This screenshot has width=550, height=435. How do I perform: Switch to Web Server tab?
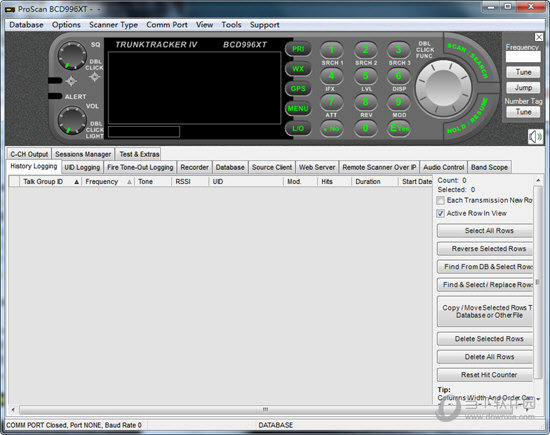[317, 167]
